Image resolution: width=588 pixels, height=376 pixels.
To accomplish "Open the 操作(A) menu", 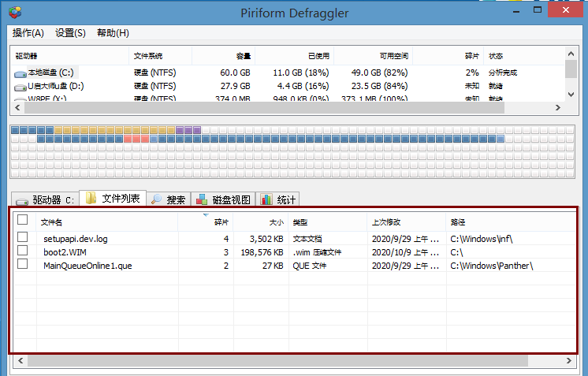I will click(x=28, y=33).
